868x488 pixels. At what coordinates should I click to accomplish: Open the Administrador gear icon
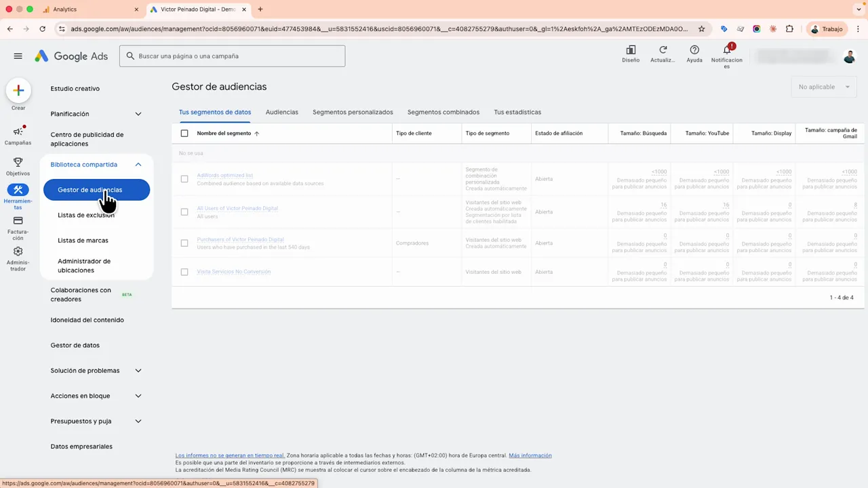[x=18, y=251]
